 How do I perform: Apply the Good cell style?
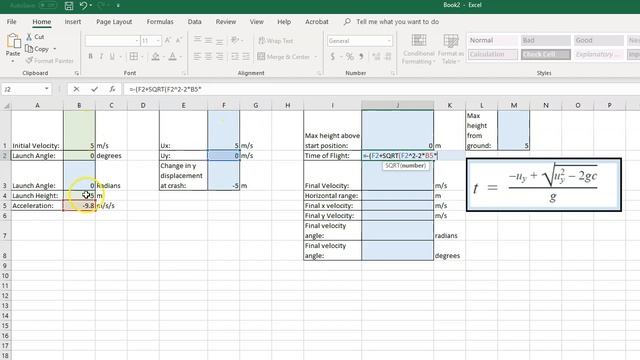599,40
